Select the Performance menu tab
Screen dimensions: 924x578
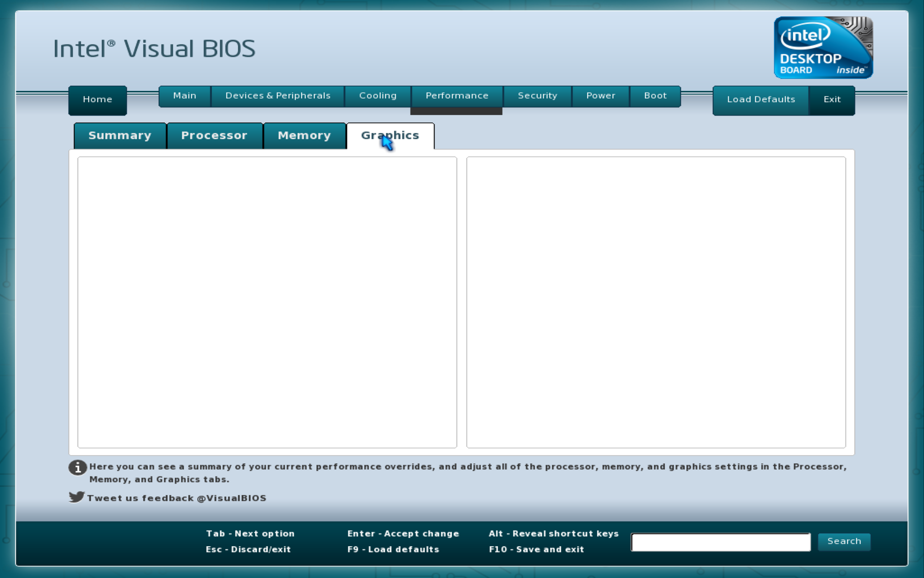tap(457, 96)
